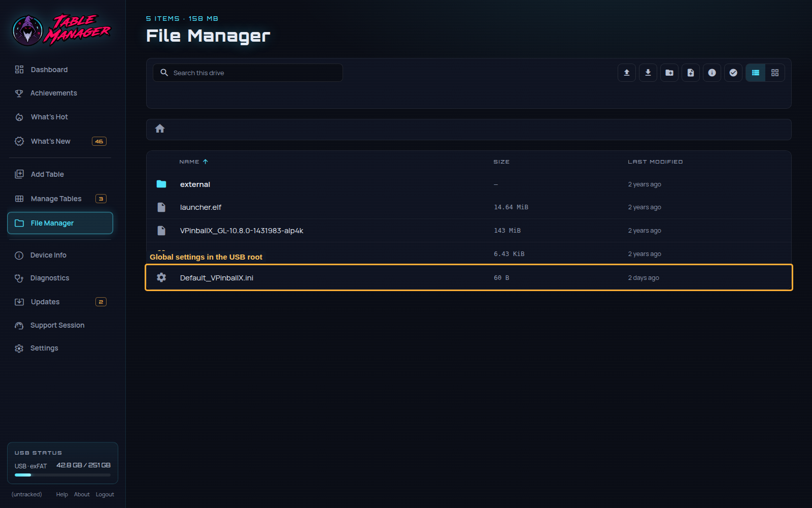Screen dimensions: 812x508
Task: Click the (untracked) footer label
Action: coord(27,494)
